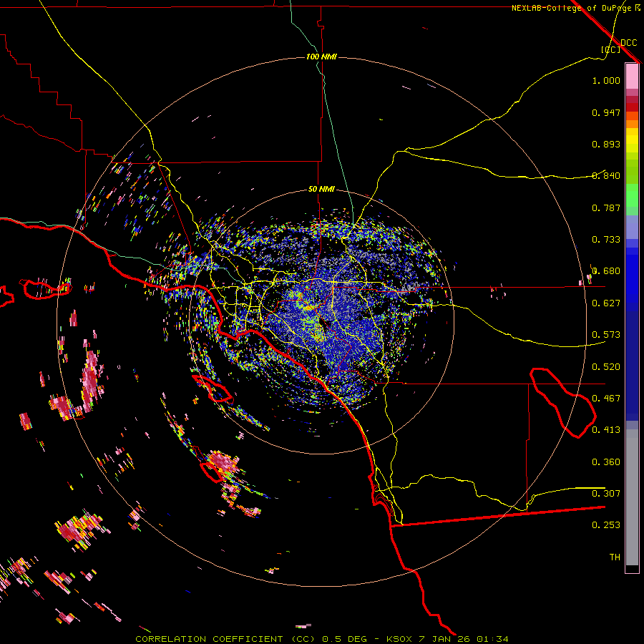This screenshot has width=644, height=644.
Task: Click the [CC] product label
Action: [610, 49]
